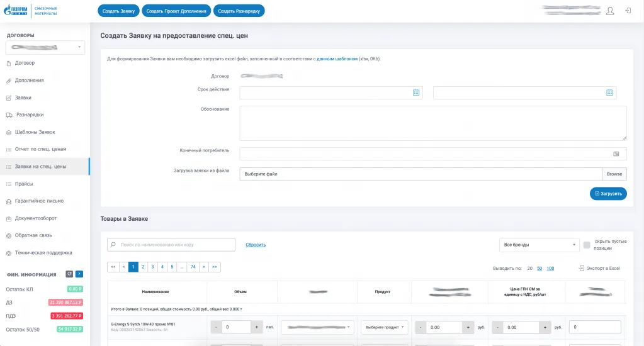This screenshot has height=346, width=644.
Task: Go to page 3 in pagination
Action: (152, 267)
